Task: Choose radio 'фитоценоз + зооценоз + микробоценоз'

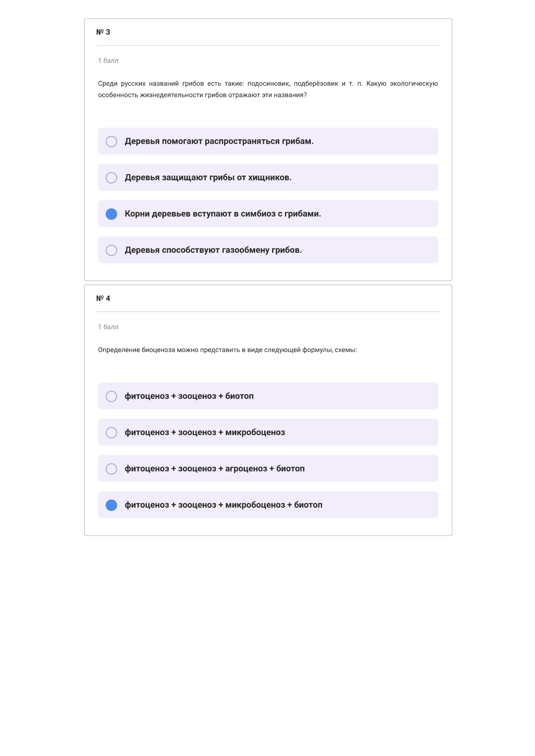Action: (111, 432)
